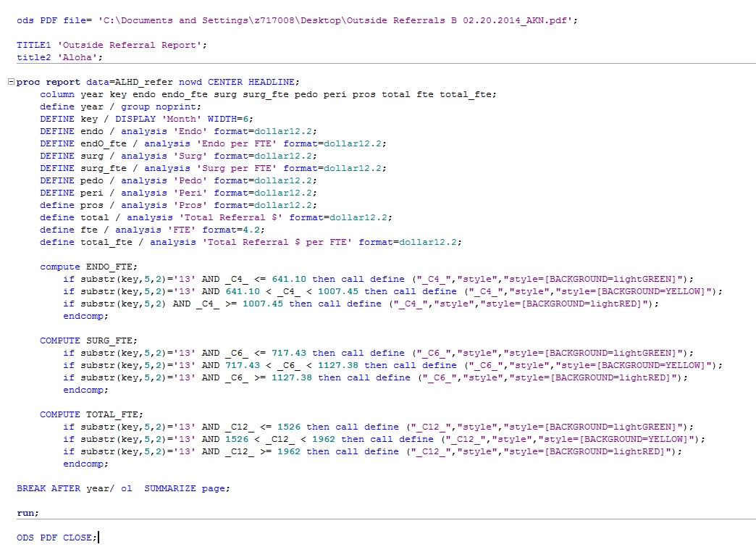Click the _C6_ <= 717.43 lightGREEN line
Viewport: 756px width, 560px height.
point(379,353)
